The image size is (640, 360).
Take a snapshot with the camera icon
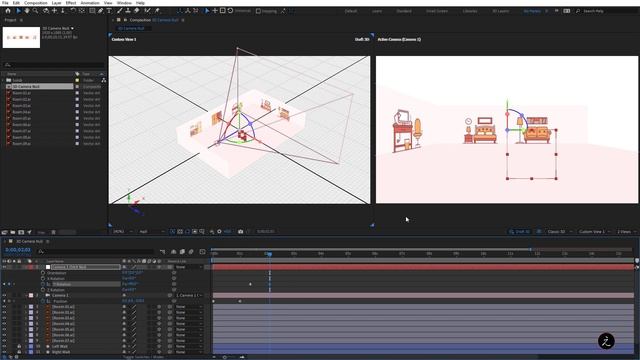click(x=240, y=231)
